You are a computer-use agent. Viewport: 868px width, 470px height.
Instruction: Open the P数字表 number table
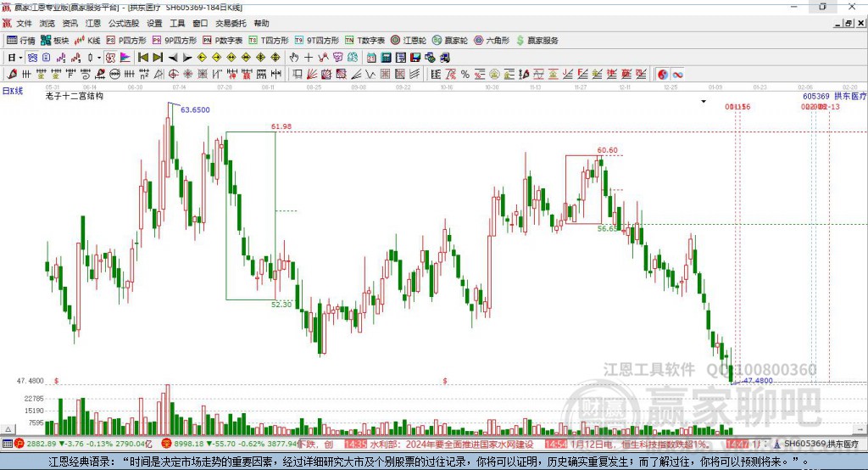(x=223, y=41)
